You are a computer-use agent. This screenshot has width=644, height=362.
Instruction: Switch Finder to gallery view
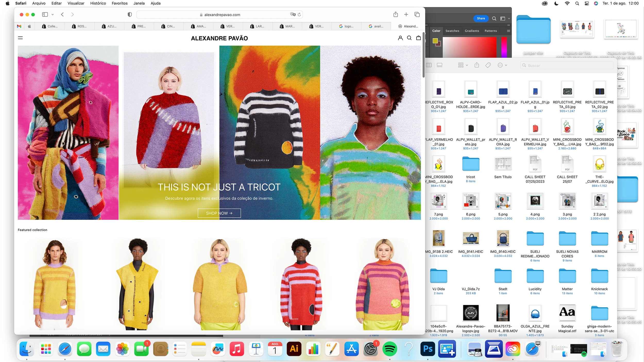pos(440,65)
